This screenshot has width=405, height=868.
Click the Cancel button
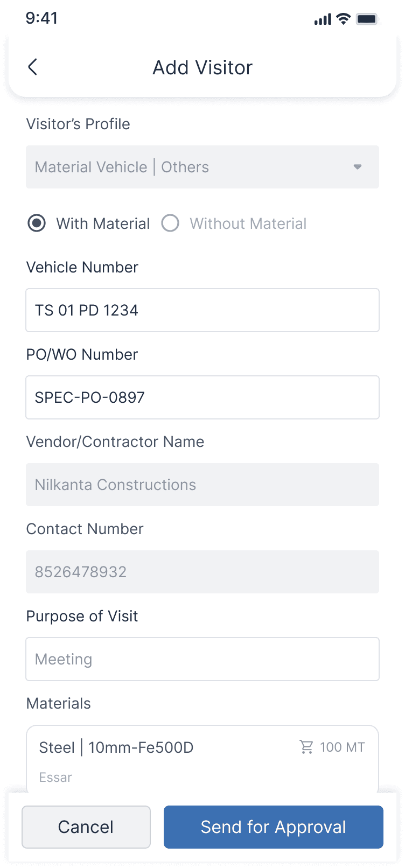[x=86, y=827]
